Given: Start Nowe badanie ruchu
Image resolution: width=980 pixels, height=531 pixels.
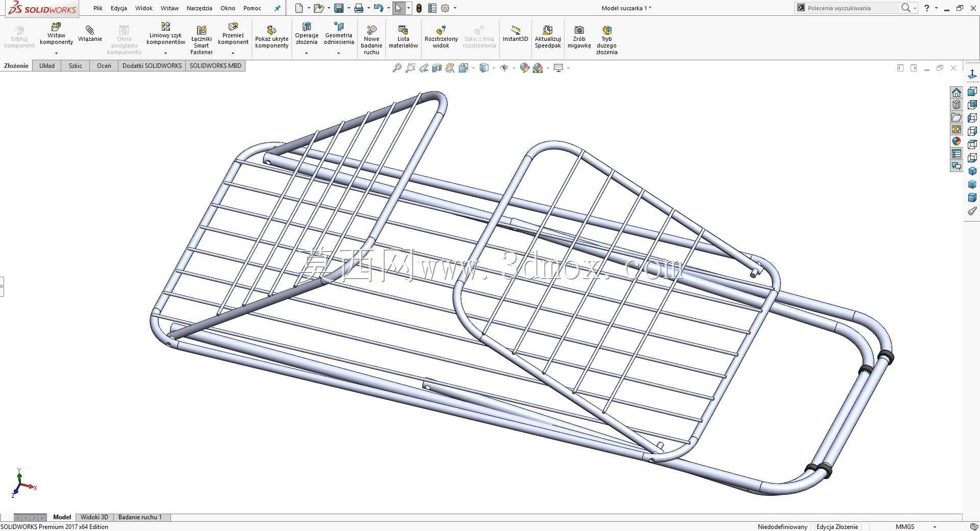Looking at the screenshot, I should pos(372,39).
